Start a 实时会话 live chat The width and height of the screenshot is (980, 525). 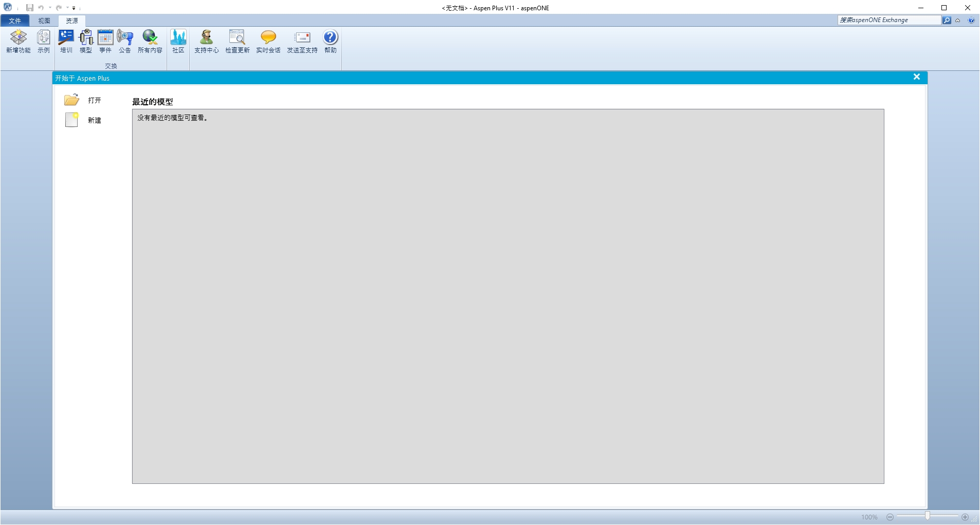pos(268,41)
